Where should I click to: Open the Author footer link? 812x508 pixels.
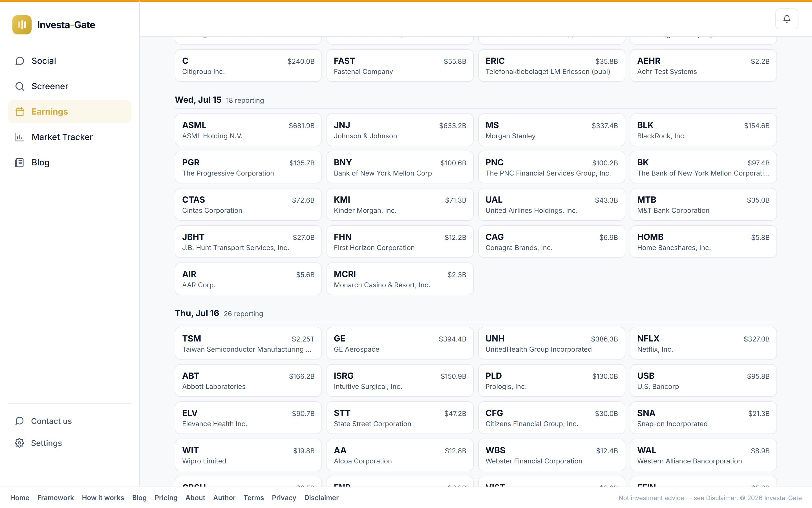click(x=224, y=498)
